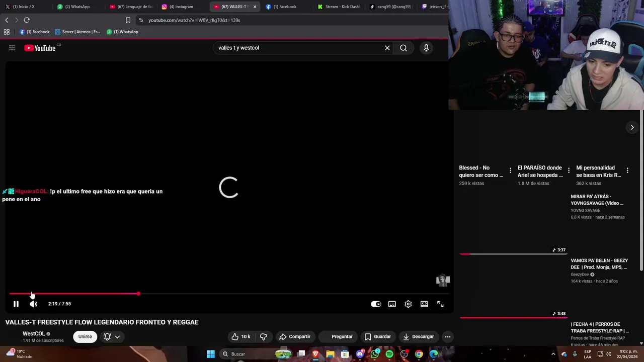The image size is (644, 362).
Task: Switch to the Stream - Kick Dashboard tab
Action: (339, 7)
